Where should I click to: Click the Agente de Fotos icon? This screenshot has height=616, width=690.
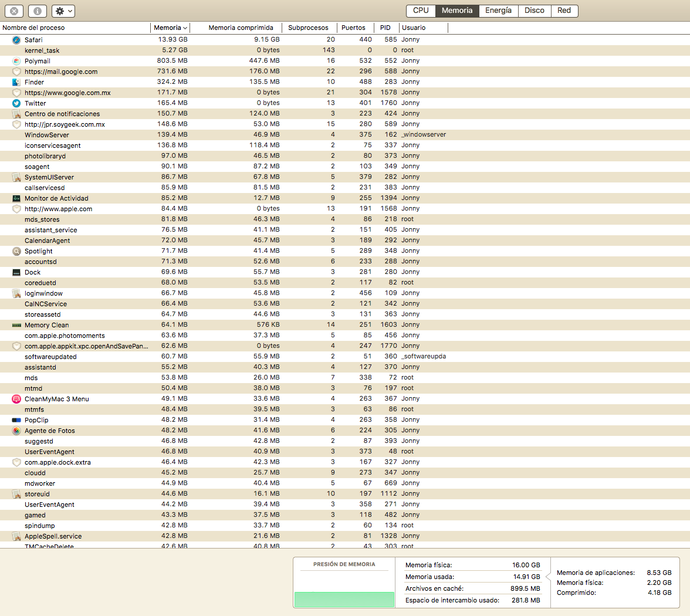pyautogui.click(x=16, y=431)
